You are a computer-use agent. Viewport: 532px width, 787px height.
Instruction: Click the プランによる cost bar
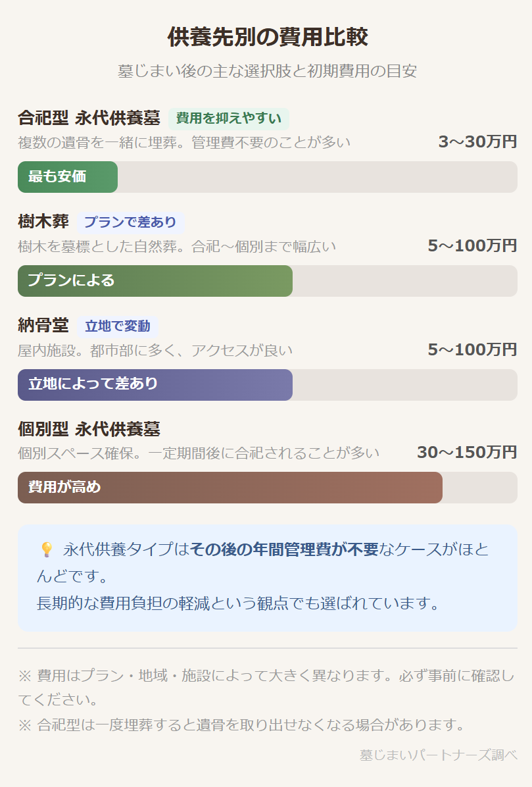click(155, 281)
